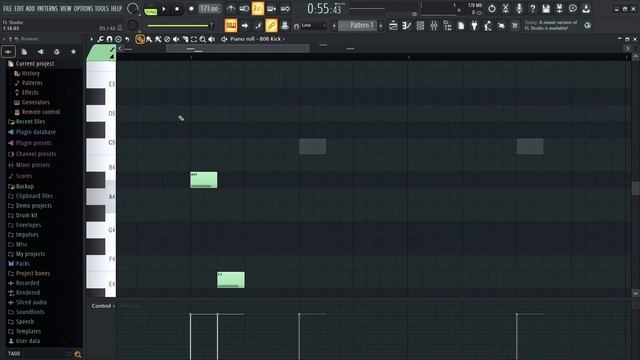Toggle typing keyboard to piano button
The image size is (640, 360).
tap(231, 26)
